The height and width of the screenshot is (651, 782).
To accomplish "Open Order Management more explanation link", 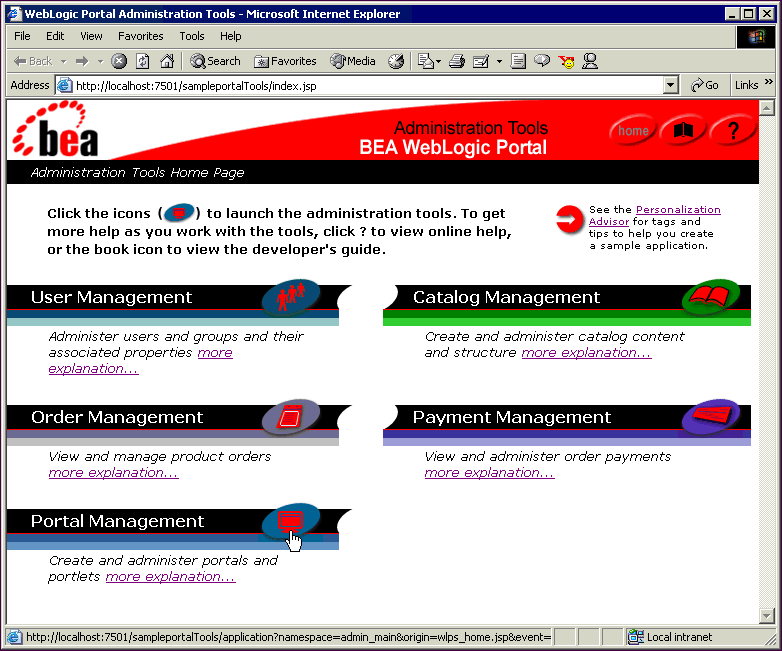I will click(113, 472).
